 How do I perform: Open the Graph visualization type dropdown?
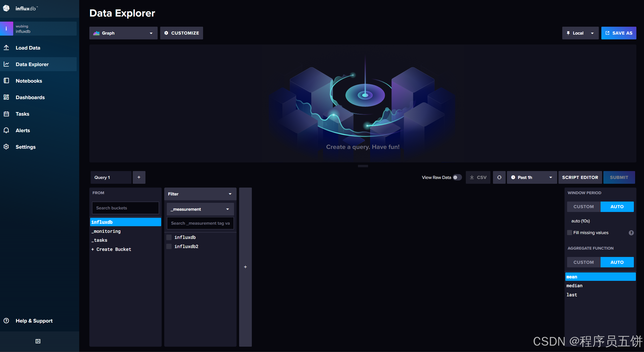click(x=123, y=33)
